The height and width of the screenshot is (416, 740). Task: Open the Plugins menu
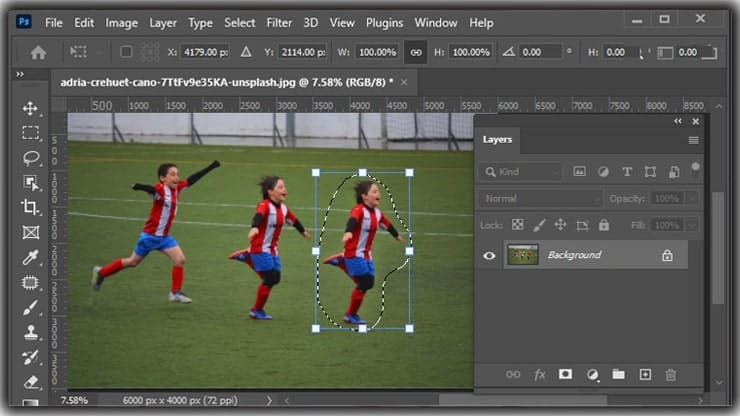(385, 23)
